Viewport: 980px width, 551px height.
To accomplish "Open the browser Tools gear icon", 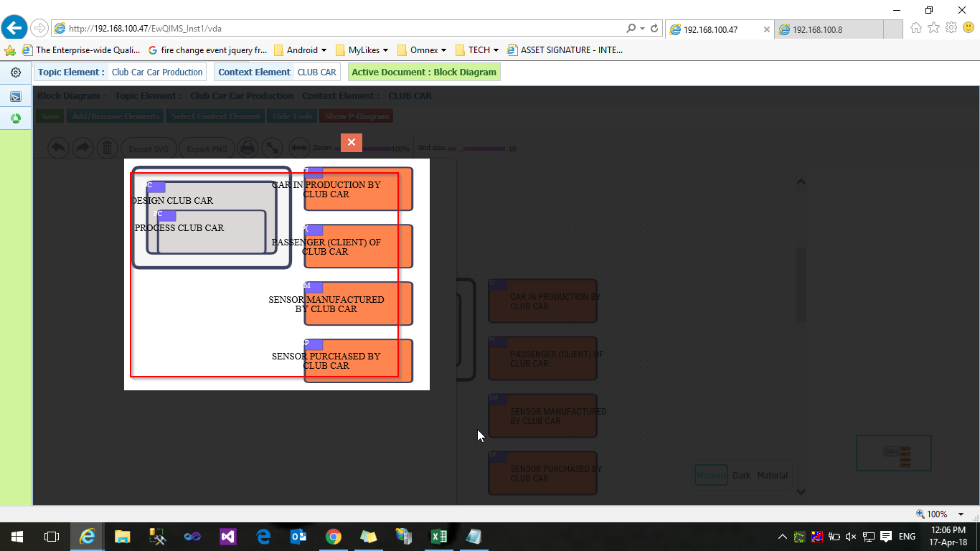I will tap(951, 28).
